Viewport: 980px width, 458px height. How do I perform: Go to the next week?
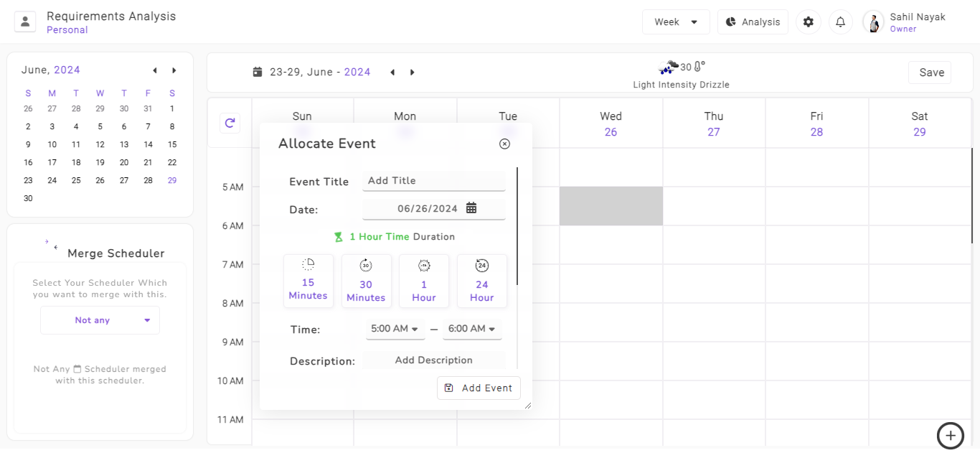[412, 73]
